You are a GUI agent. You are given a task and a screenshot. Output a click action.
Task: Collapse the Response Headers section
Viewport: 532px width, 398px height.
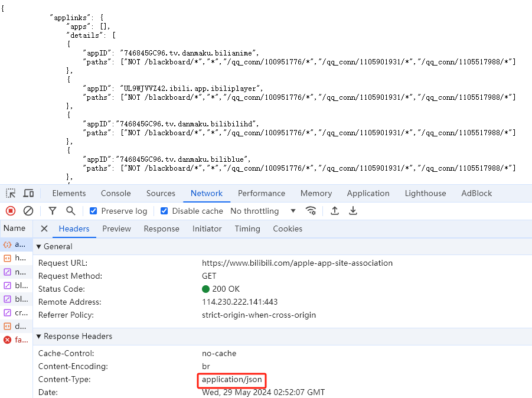39,336
